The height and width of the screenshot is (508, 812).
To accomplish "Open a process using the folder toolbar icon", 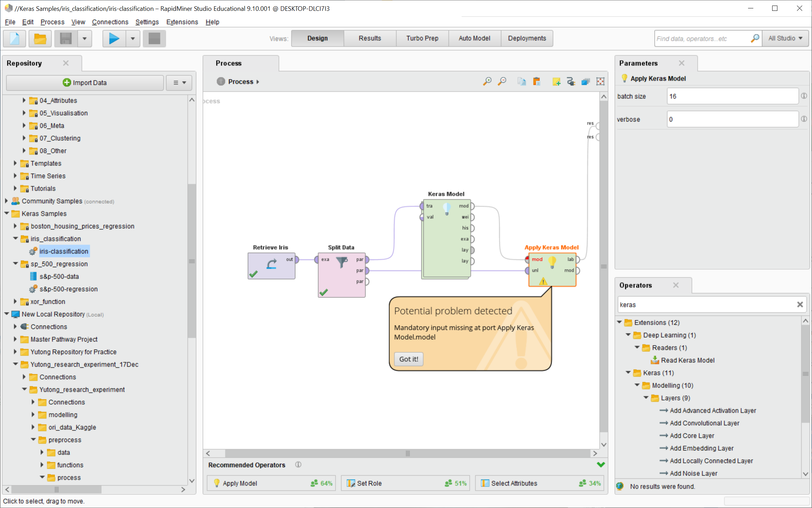I will [x=40, y=38].
